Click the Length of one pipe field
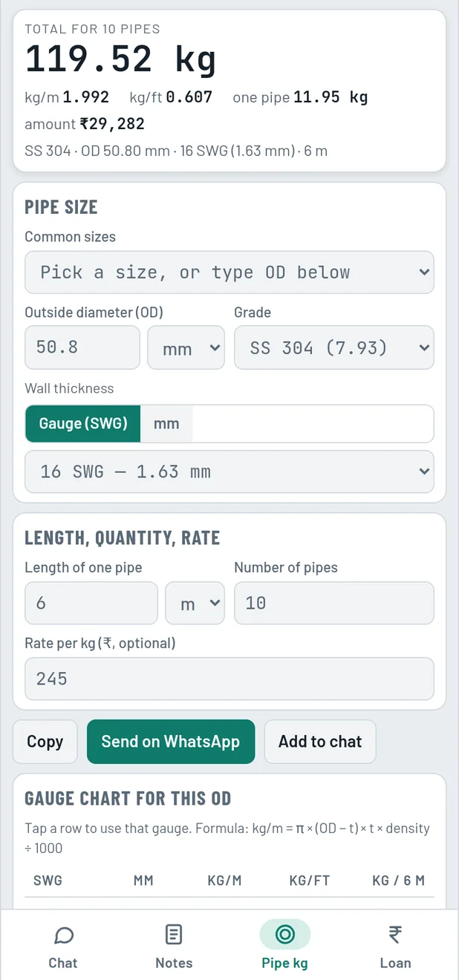The height and width of the screenshot is (980, 459). 91,603
